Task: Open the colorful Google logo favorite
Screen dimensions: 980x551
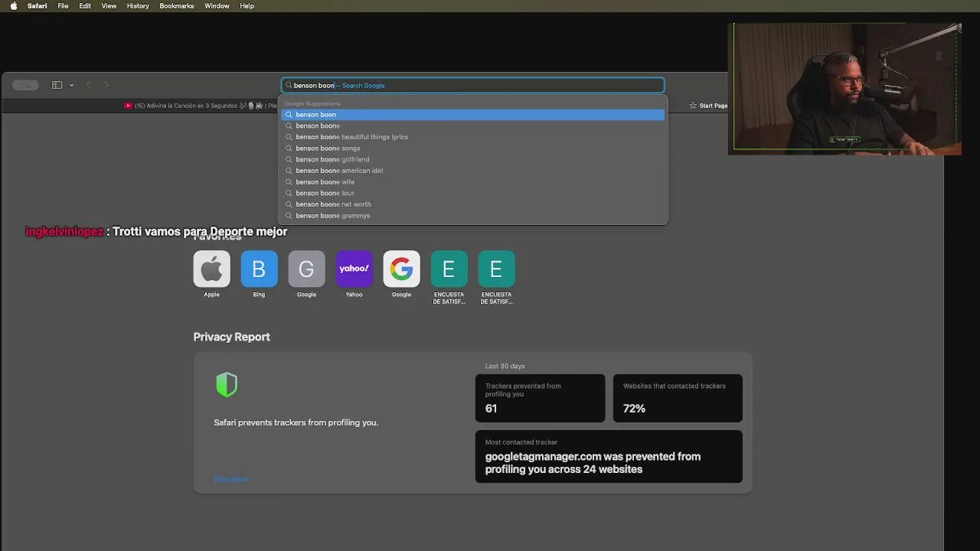Action: (401, 269)
